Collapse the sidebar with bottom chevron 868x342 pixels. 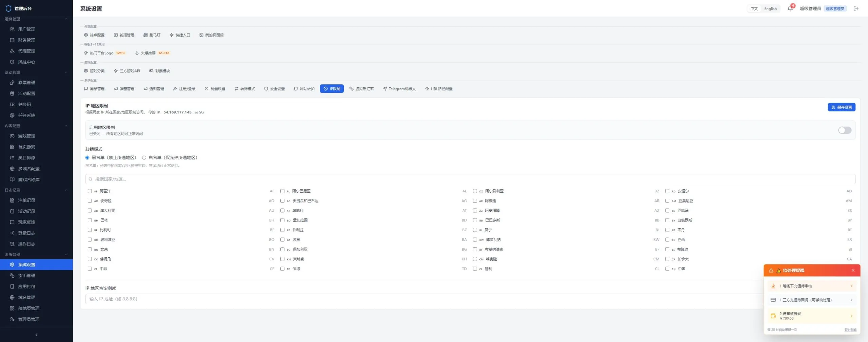point(36,335)
